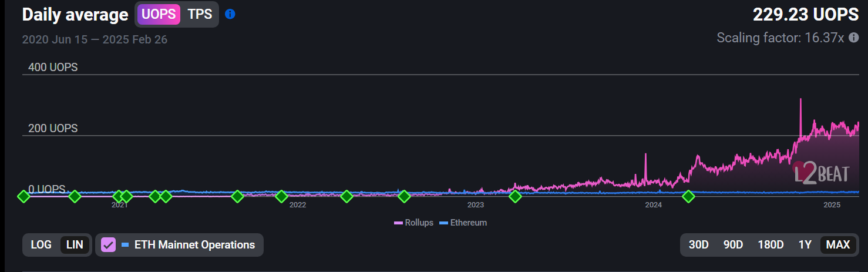Open the milestone diamond just after 2024
The image size is (868, 272).
[688, 196]
